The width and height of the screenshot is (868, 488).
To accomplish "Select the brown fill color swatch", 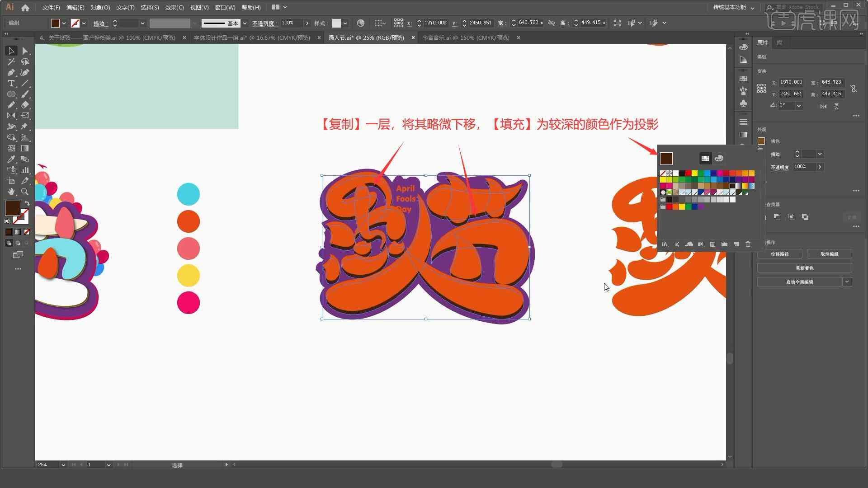I will [666, 158].
